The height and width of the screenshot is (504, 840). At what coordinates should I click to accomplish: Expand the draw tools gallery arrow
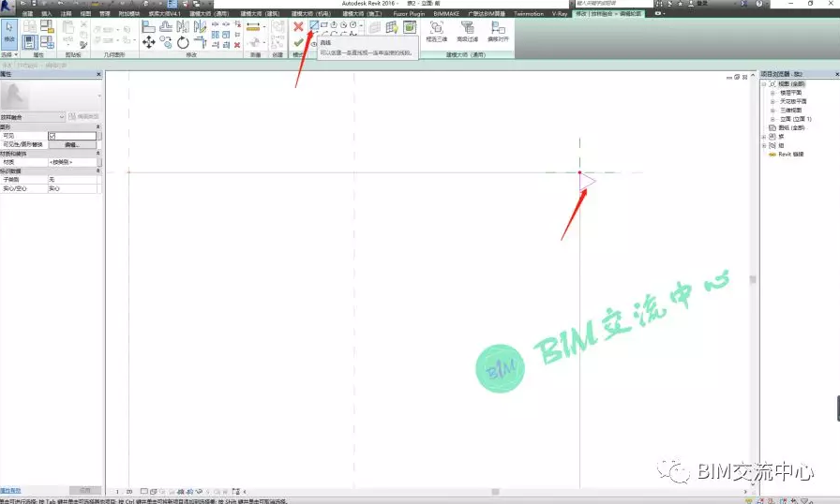pyautogui.click(x=361, y=25)
